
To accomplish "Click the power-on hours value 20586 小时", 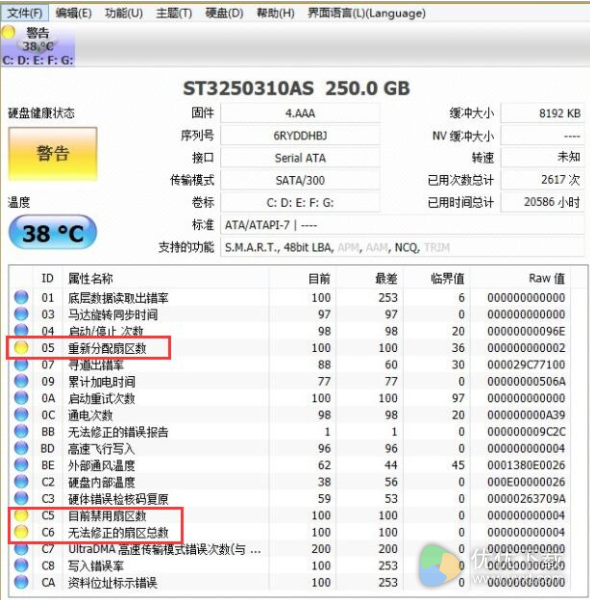I will coord(543,202).
